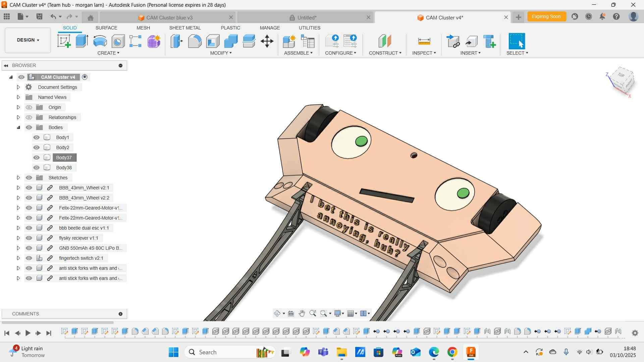
Task: Click the Expiring Soon button
Action: click(546, 16)
